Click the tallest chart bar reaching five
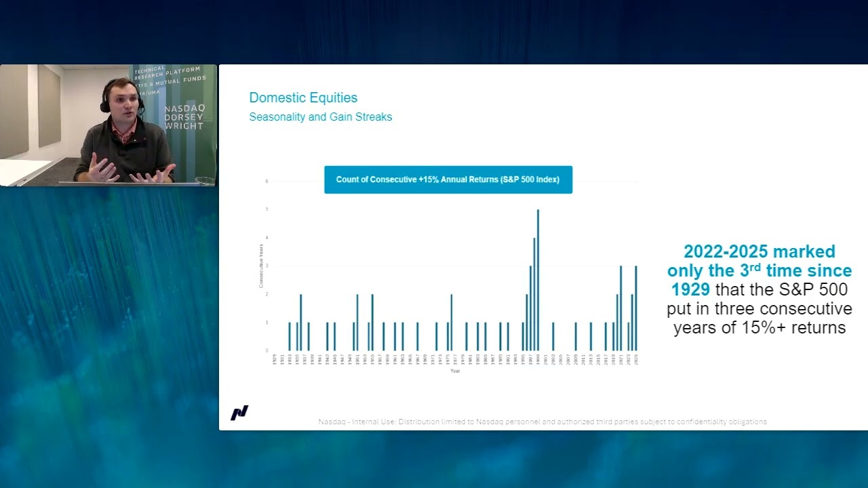The image size is (868, 488). 538,280
